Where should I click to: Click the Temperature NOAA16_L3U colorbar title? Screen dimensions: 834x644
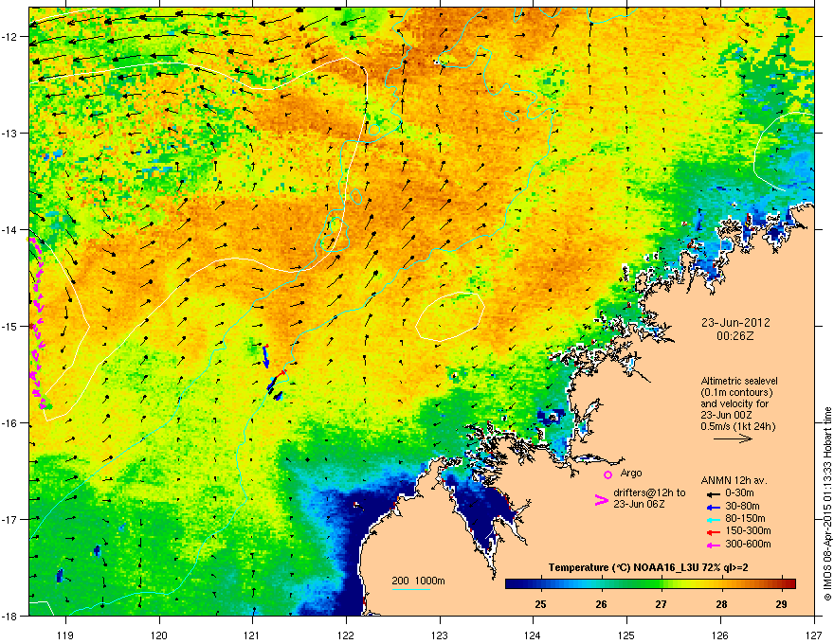pyautogui.click(x=648, y=567)
